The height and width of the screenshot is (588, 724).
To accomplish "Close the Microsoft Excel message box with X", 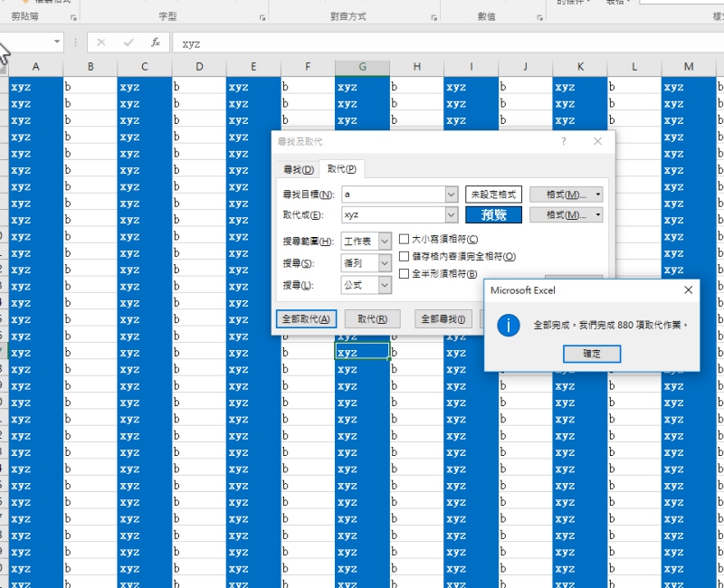I will 688,290.
